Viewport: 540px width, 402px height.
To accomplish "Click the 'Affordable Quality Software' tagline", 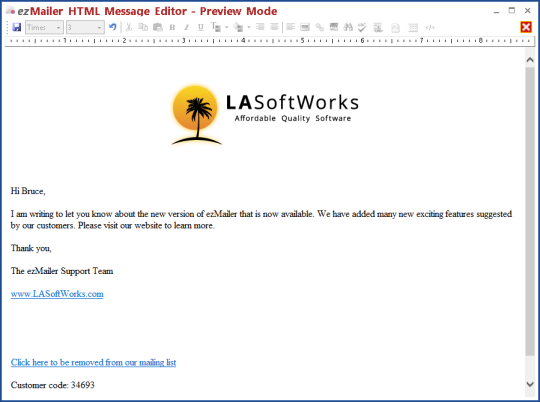I will coord(293,118).
